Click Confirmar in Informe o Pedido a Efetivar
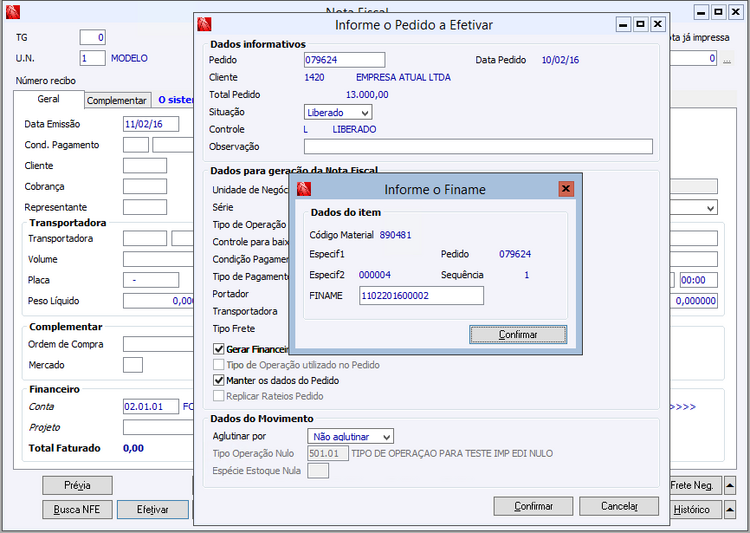Screen dimensions: 750x533 coord(533,506)
